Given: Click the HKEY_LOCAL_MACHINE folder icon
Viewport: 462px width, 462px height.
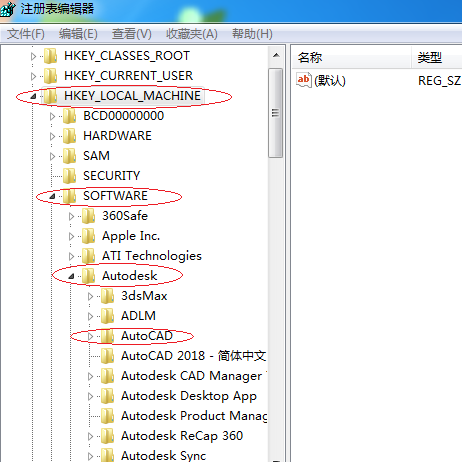Looking at the screenshot, I should tap(51, 96).
